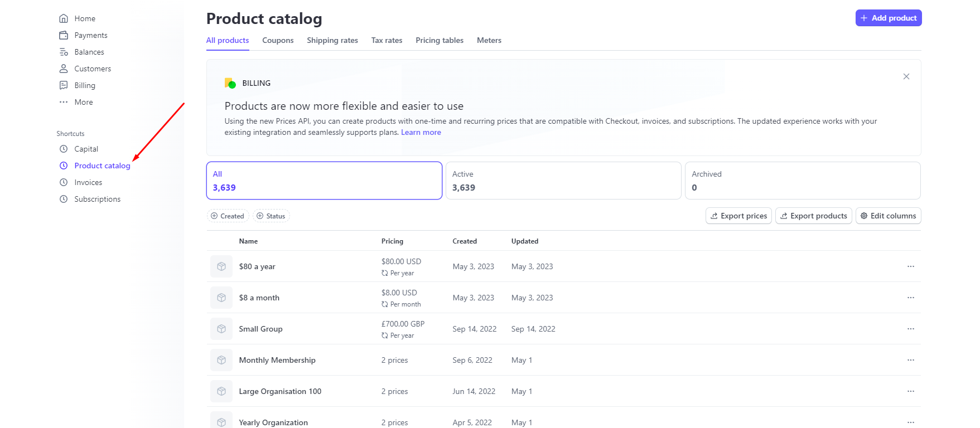Switch to the Coupons tab

[x=278, y=40]
